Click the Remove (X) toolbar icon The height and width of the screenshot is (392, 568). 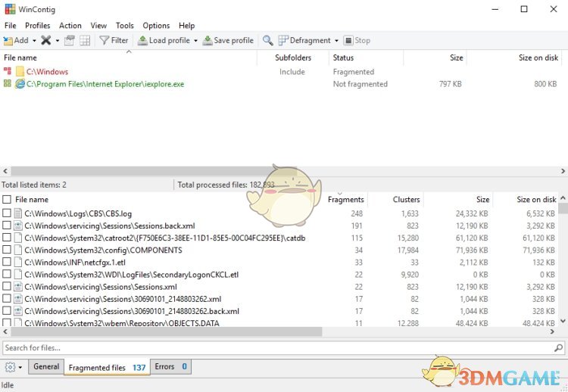tap(45, 40)
